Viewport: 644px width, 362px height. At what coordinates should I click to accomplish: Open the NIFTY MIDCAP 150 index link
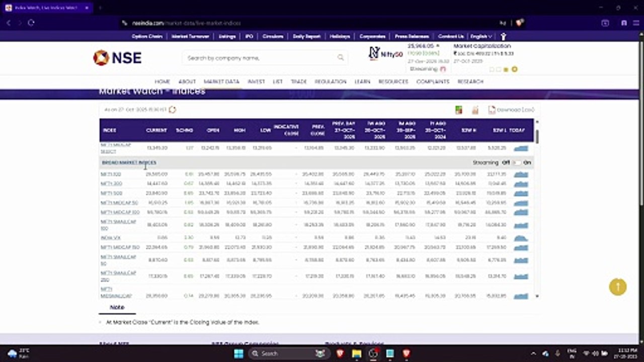[120, 247]
